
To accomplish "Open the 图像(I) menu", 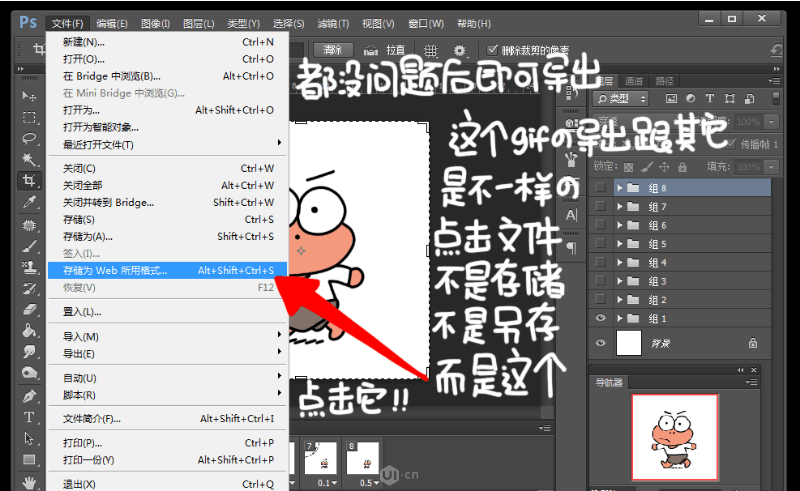I will (155, 23).
